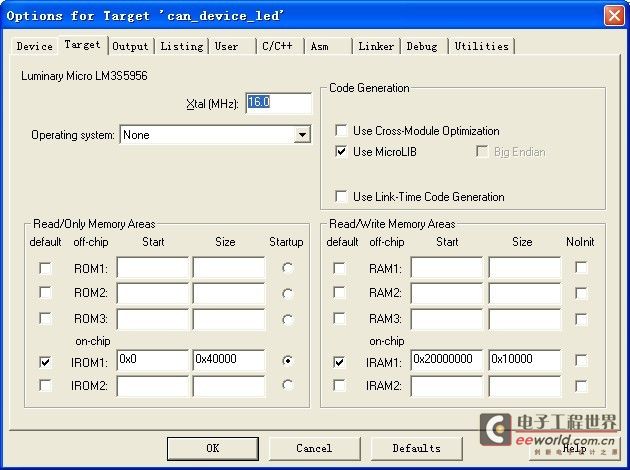Click the ROM3 Size field

pos(229,319)
